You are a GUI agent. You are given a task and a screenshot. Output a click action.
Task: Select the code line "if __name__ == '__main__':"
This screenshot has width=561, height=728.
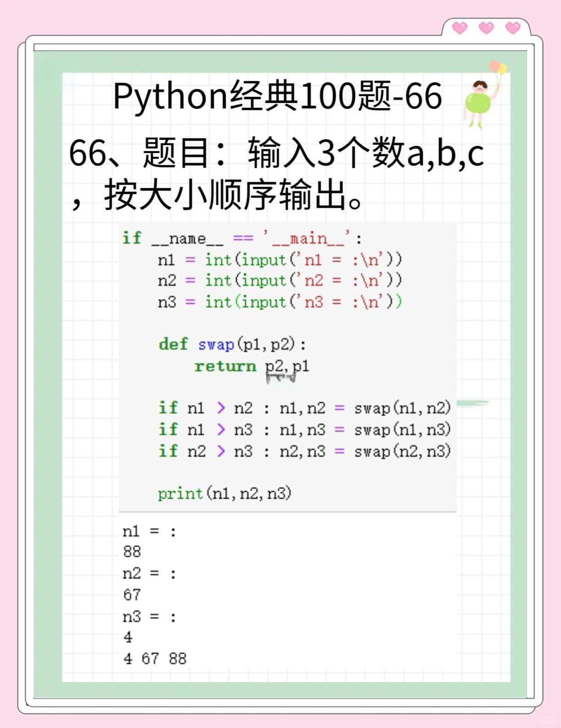tap(242, 238)
